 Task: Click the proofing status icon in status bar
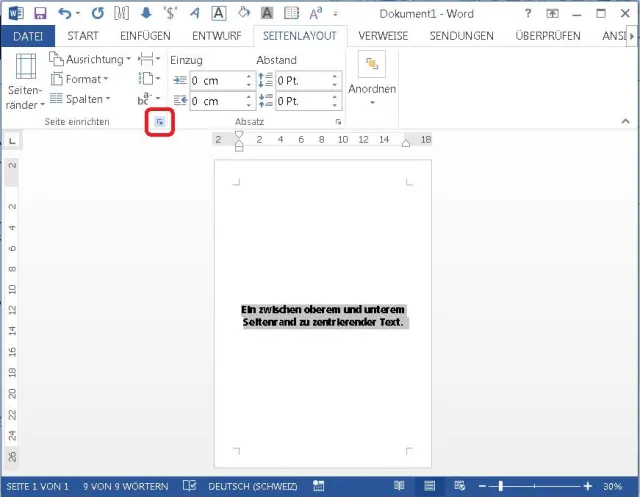coord(189,486)
